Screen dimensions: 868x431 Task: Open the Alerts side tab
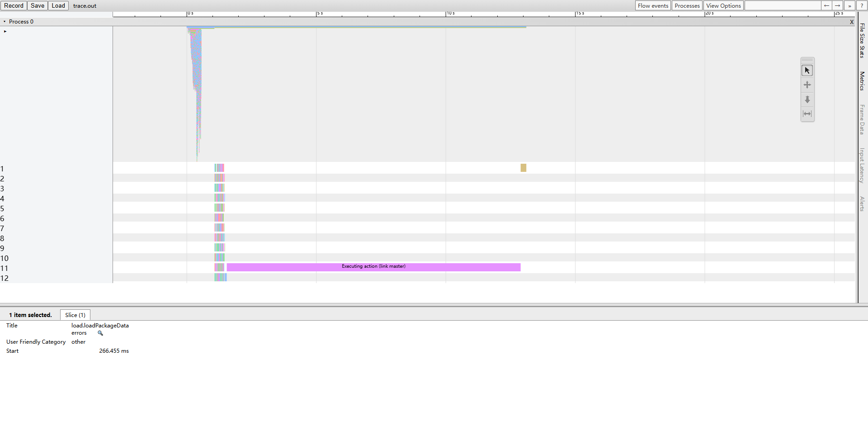click(863, 204)
